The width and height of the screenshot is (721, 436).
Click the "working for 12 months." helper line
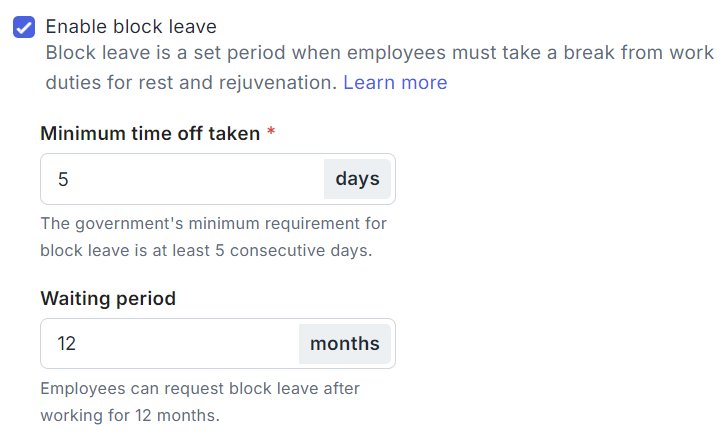pyautogui.click(x=130, y=414)
